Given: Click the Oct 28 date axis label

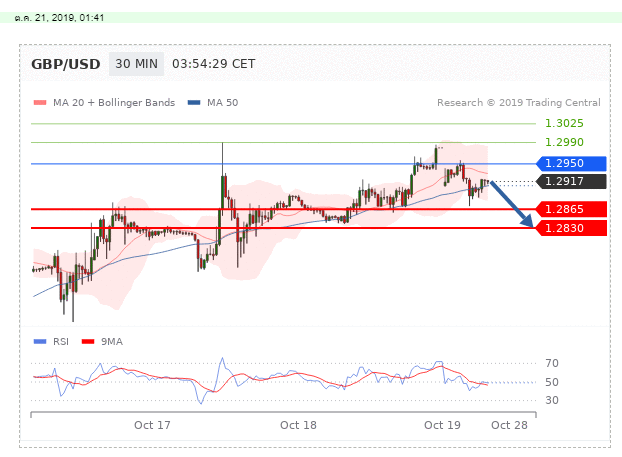Looking at the screenshot, I should (x=509, y=425).
